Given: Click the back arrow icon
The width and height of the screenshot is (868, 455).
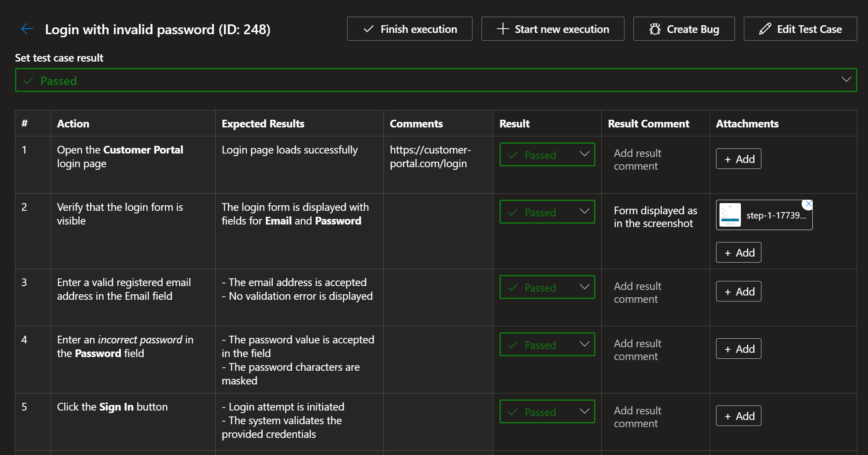Looking at the screenshot, I should click(27, 29).
